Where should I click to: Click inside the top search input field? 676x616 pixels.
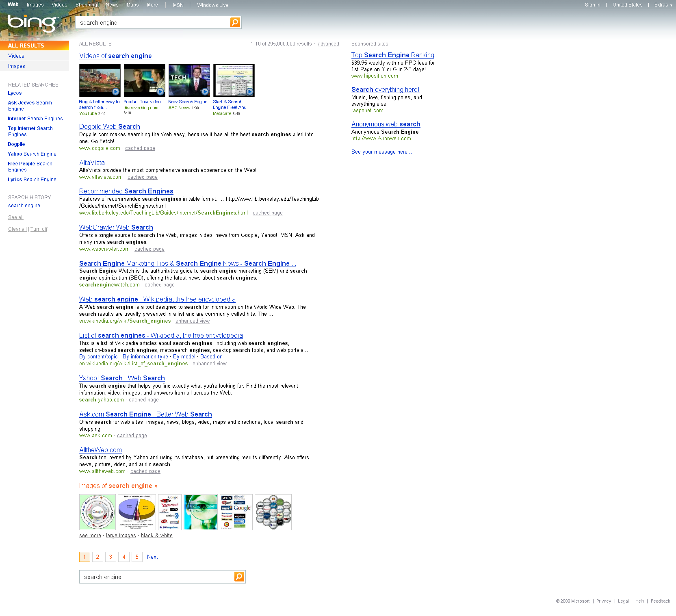pos(152,23)
